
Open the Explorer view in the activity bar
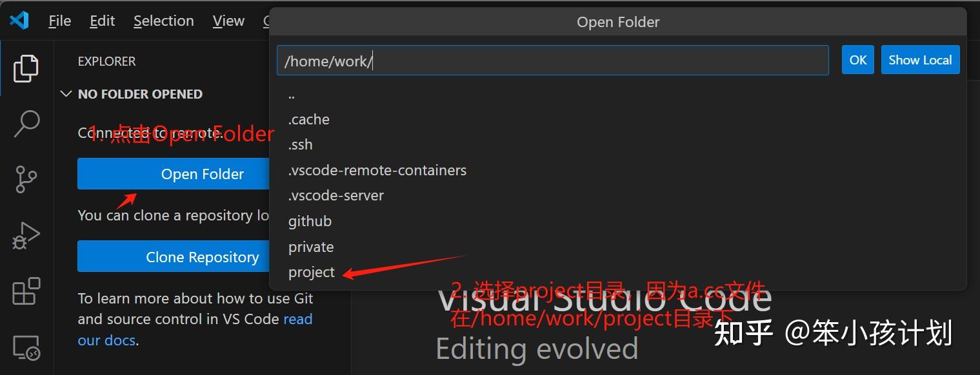(26, 68)
